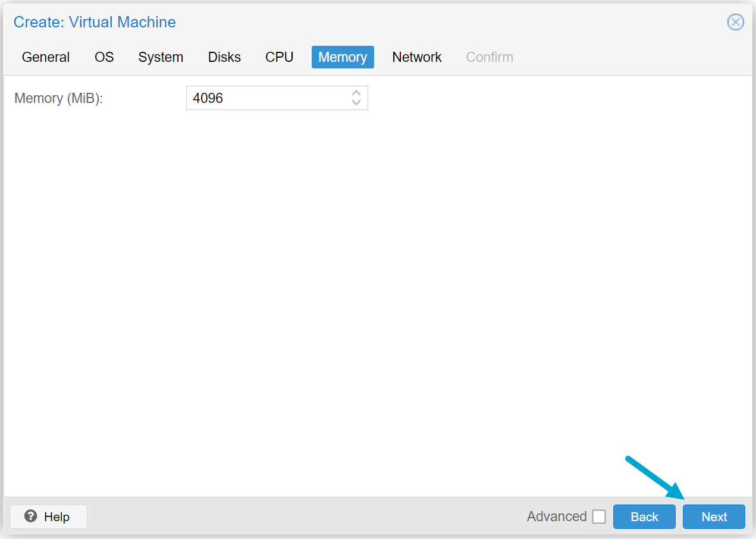Screen dimensions: 756x539
Task: Focus the Memory value field showing 4096
Action: (268, 98)
